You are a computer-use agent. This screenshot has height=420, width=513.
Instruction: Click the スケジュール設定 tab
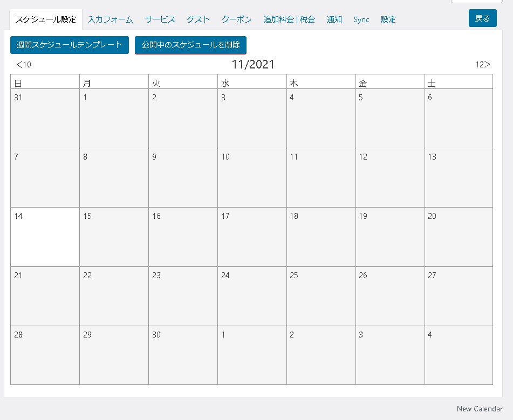46,19
